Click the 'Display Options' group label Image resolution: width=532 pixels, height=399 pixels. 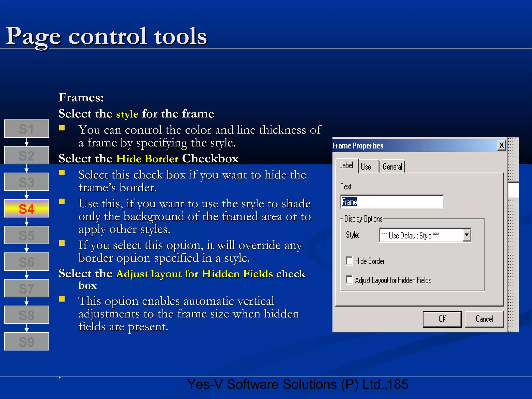363,219
